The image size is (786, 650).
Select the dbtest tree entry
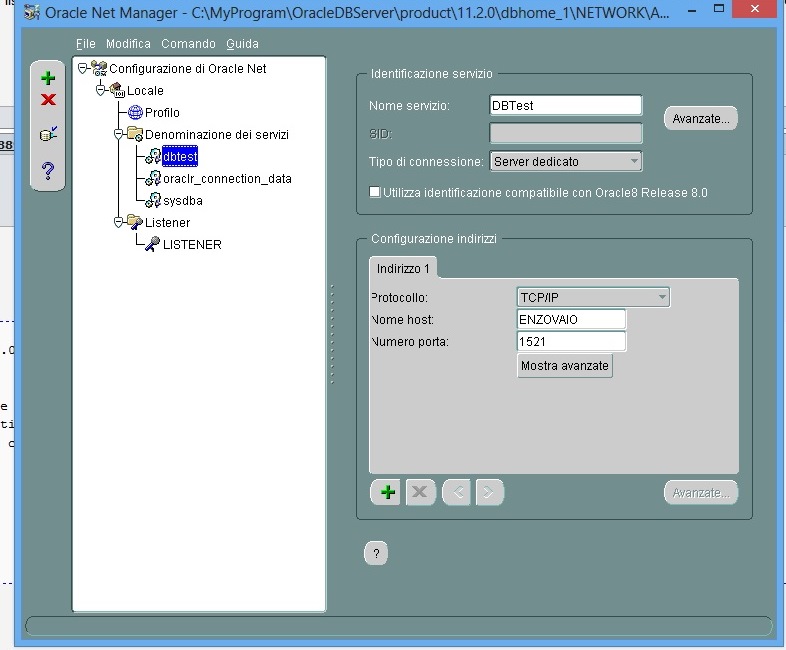click(180, 156)
